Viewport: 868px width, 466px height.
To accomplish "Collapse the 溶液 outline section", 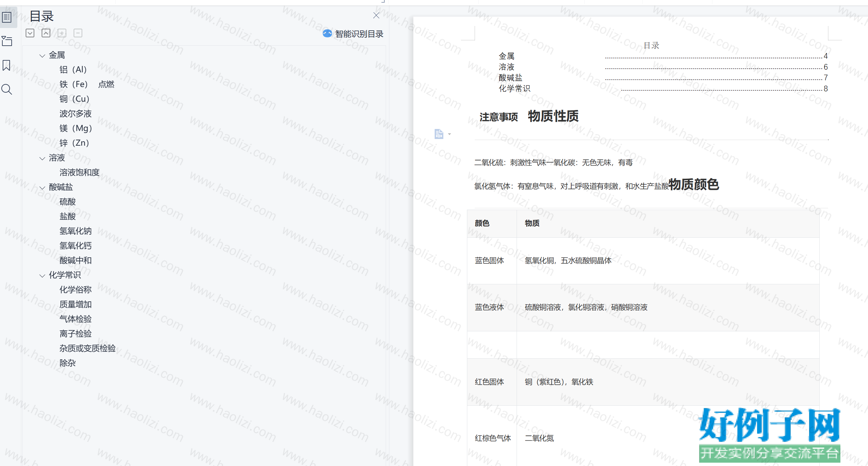I will (42, 158).
